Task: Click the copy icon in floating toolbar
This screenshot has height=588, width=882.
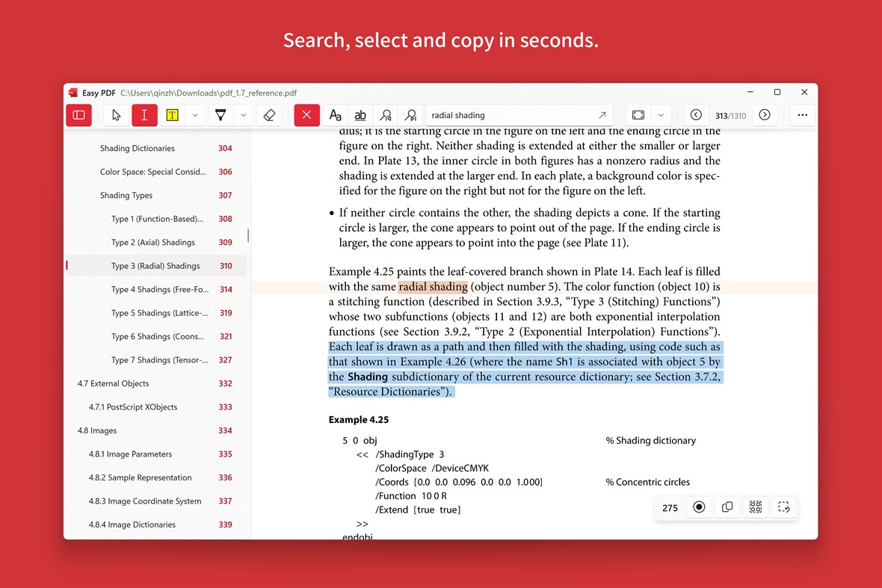Action: pyautogui.click(x=727, y=507)
